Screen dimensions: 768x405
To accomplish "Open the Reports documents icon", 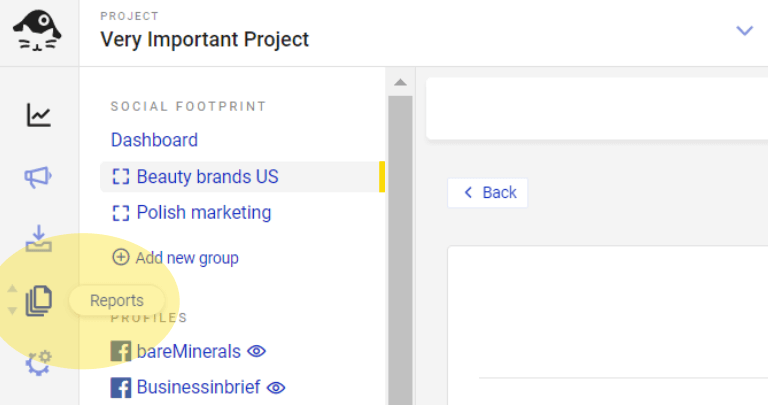I will (39, 300).
